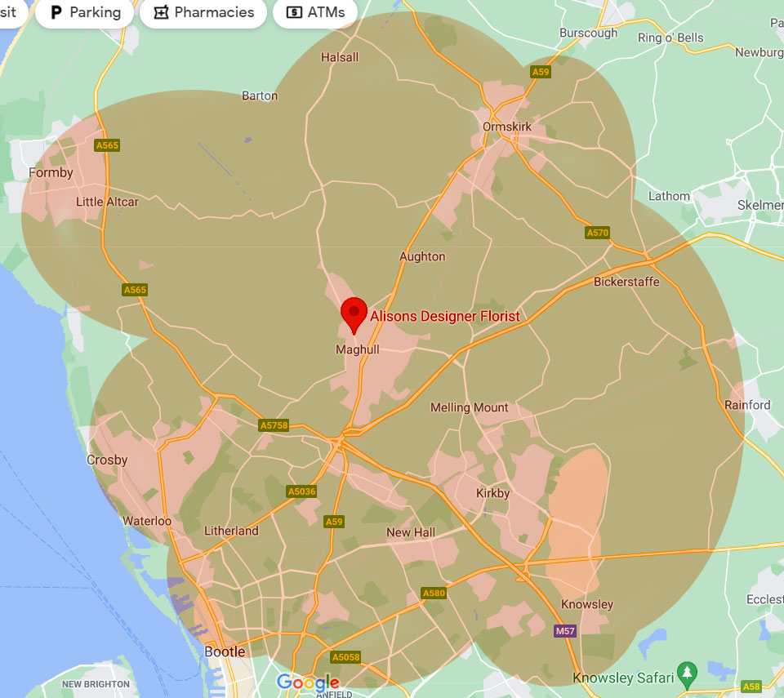Click the NEW BRIGHTON place label
784x698 pixels.
click(x=96, y=684)
